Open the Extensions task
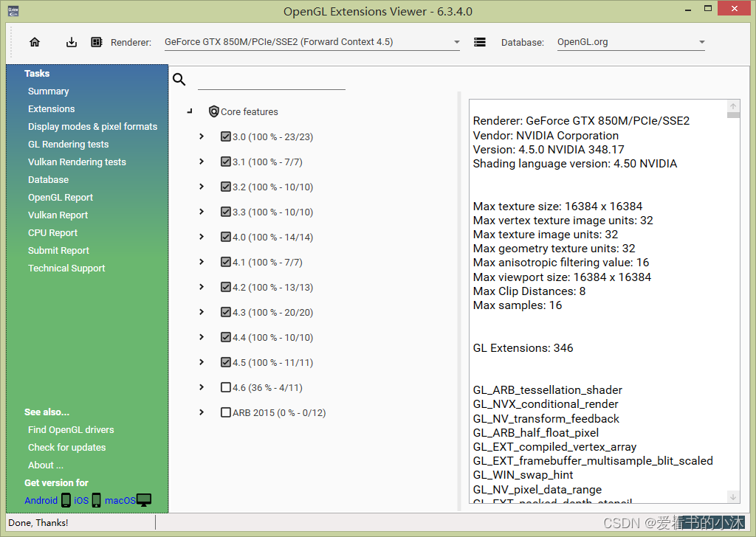The height and width of the screenshot is (537, 756). coord(51,109)
